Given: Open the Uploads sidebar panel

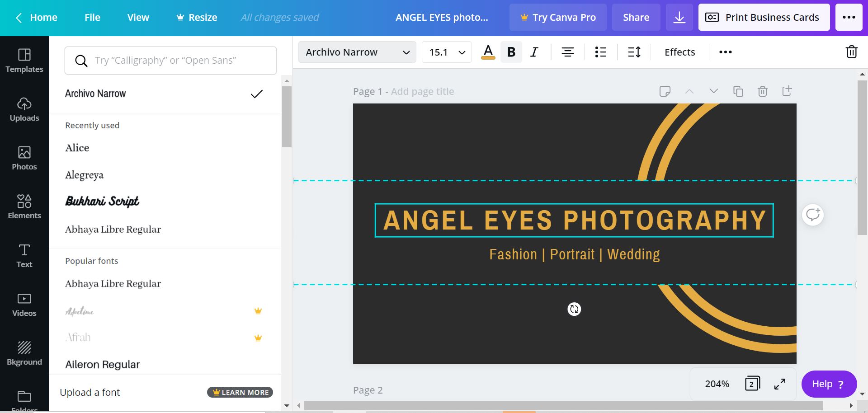Looking at the screenshot, I should 24,109.
